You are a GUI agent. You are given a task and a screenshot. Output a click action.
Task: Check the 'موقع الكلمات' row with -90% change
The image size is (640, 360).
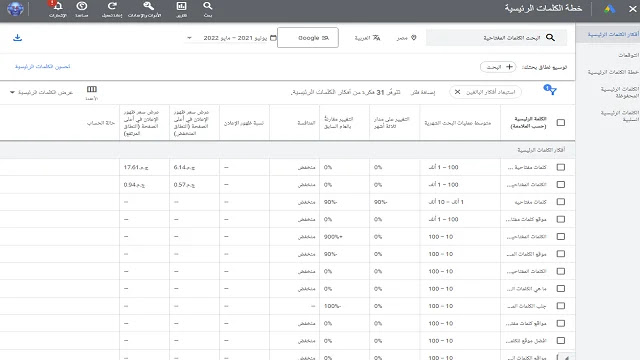pos(561,254)
